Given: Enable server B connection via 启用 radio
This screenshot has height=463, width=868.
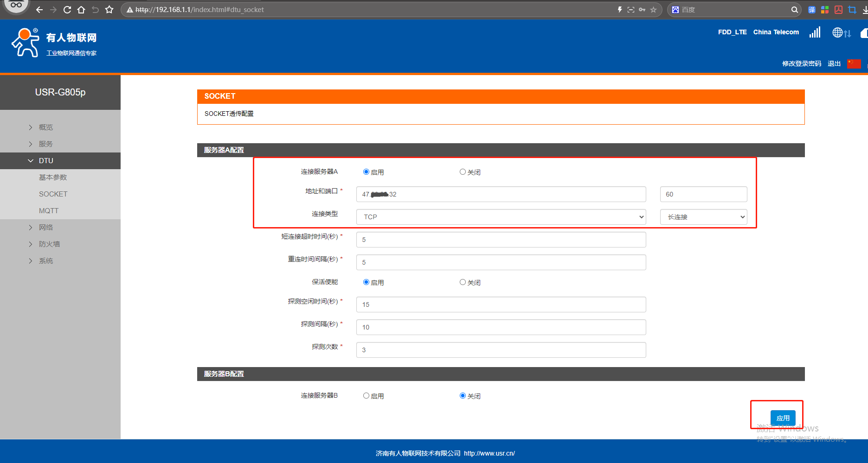Looking at the screenshot, I should (x=366, y=396).
